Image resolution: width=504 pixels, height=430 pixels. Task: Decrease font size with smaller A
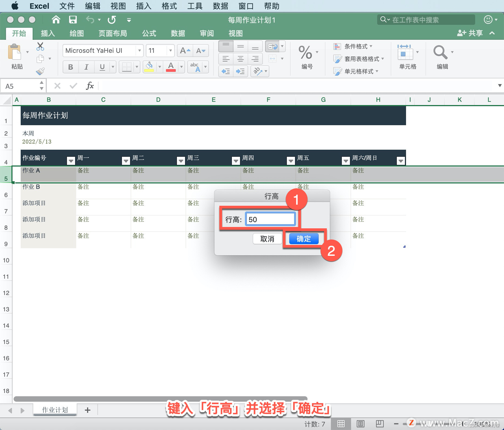201,51
